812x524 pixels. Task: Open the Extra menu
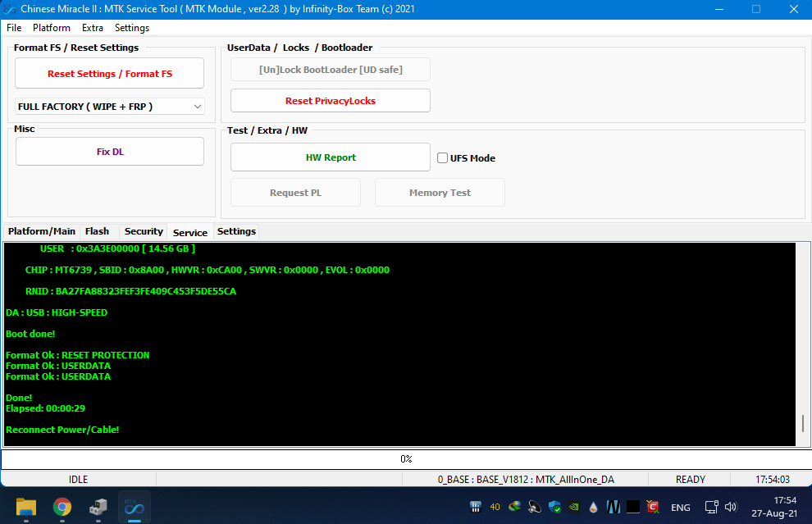tap(93, 28)
